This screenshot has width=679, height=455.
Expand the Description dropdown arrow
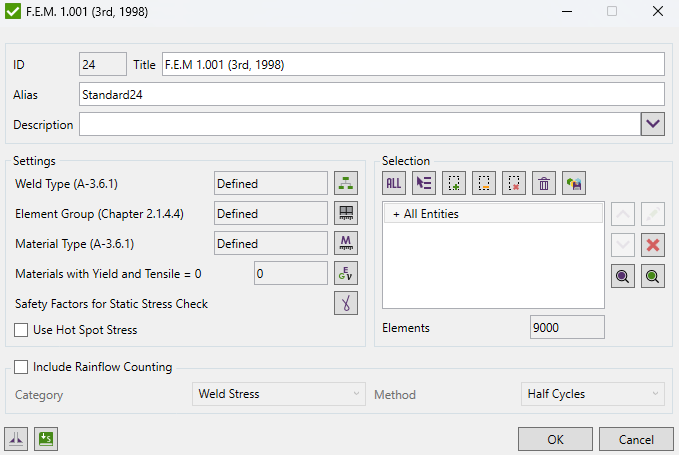pos(652,124)
